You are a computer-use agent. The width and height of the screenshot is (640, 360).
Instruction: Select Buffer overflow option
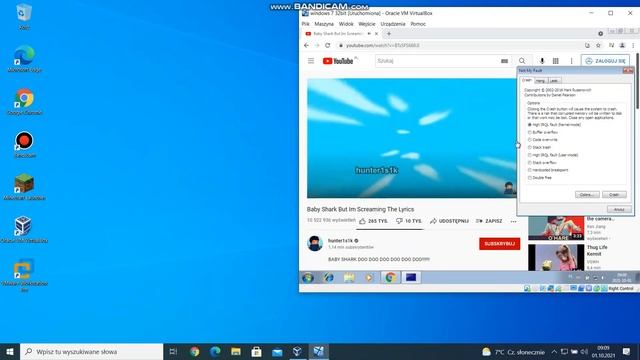coord(542,132)
